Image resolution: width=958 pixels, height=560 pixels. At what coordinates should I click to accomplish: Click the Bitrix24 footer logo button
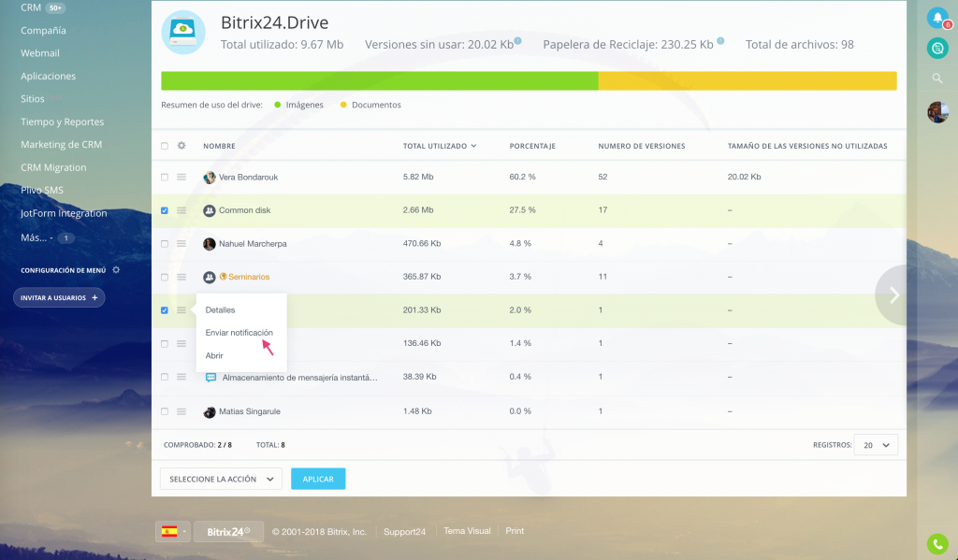tap(228, 531)
